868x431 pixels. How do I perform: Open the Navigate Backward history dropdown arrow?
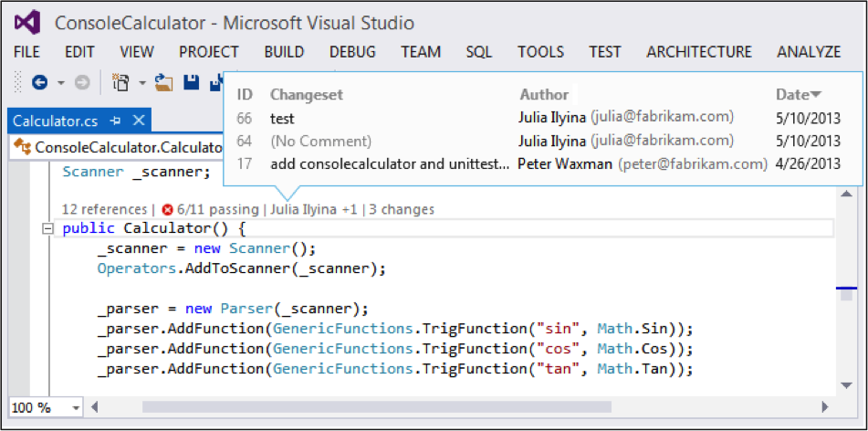click(x=61, y=83)
